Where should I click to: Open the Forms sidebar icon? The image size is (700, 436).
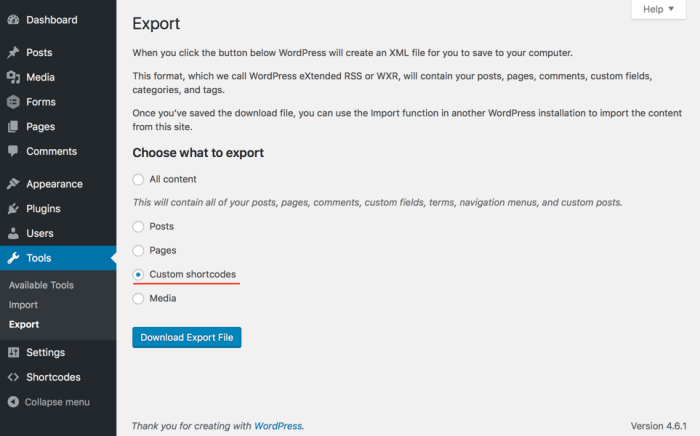(13, 102)
